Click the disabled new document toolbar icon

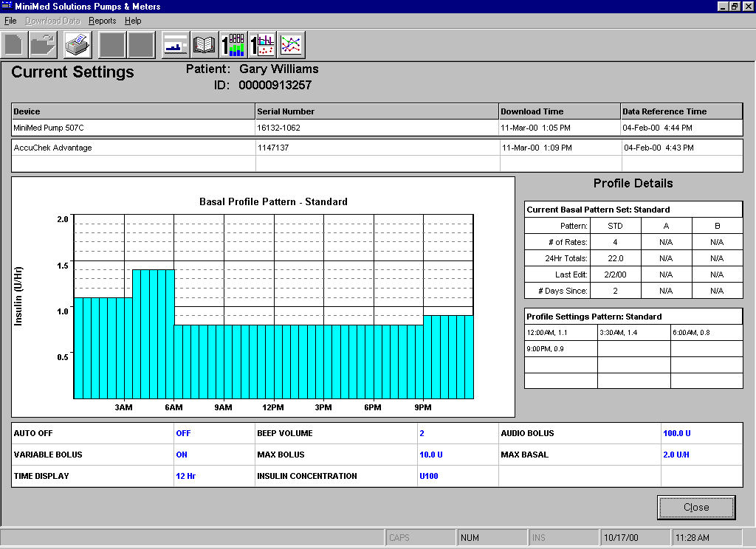15,45
